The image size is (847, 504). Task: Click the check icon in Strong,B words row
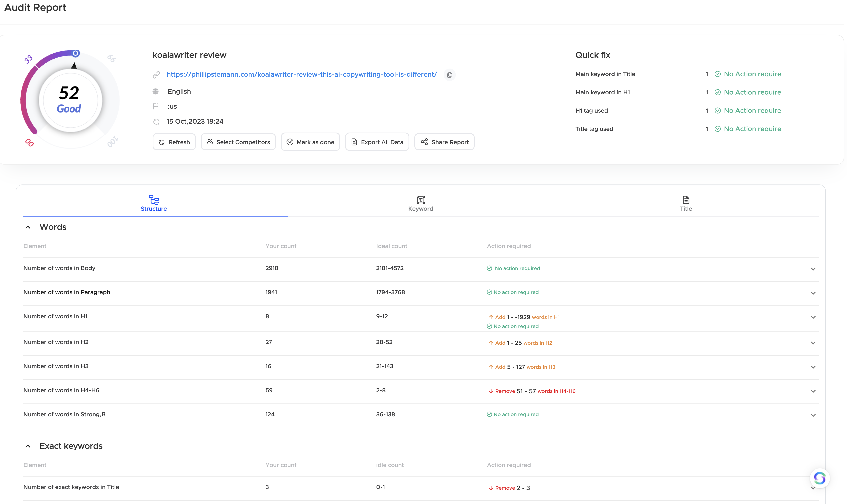tap(489, 414)
